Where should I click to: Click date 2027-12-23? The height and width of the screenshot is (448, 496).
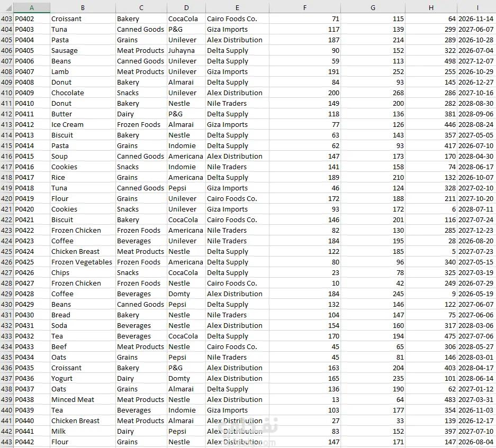[x=477, y=230]
